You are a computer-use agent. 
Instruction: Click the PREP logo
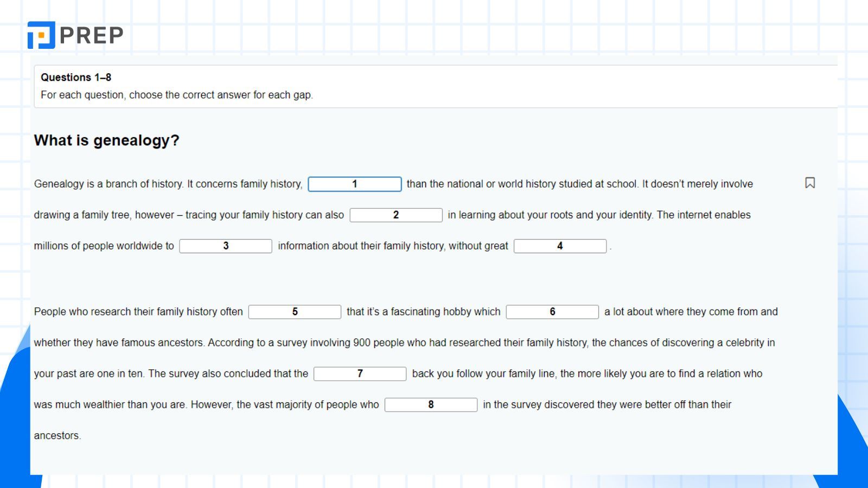click(x=75, y=35)
